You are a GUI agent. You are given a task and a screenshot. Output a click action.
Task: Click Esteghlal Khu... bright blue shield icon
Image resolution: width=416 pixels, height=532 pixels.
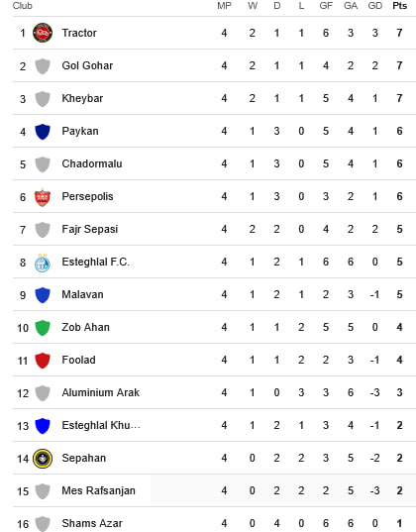coord(43,426)
